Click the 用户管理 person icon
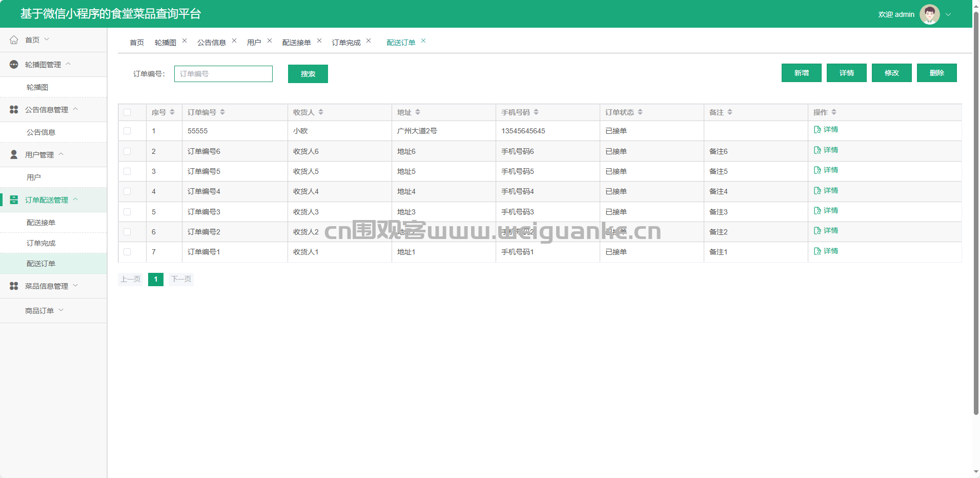Image resolution: width=980 pixels, height=478 pixels. [x=14, y=155]
